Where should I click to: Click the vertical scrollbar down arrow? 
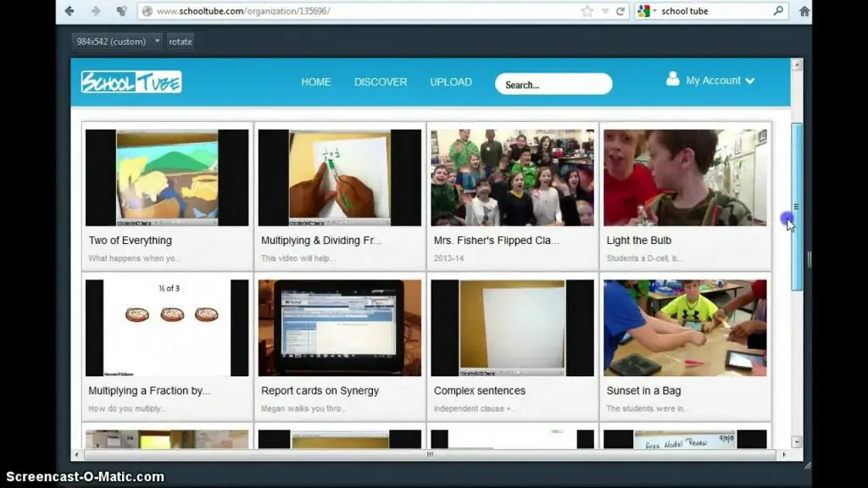pos(797,442)
